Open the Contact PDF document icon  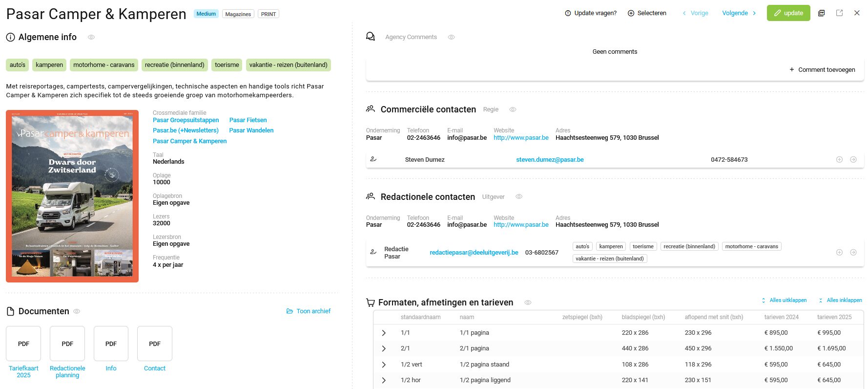tap(155, 344)
